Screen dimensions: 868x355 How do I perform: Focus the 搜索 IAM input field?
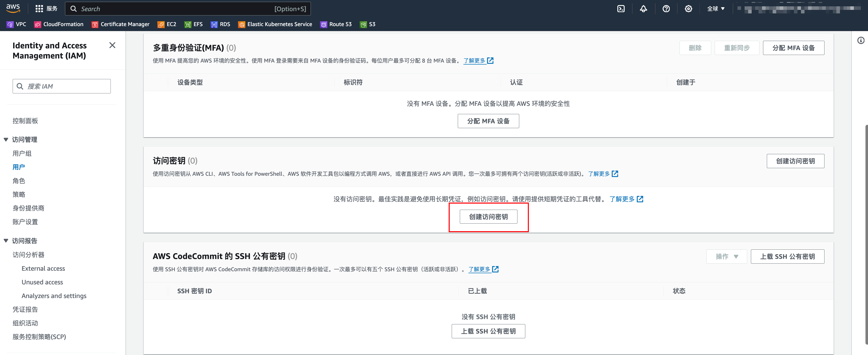coord(62,86)
